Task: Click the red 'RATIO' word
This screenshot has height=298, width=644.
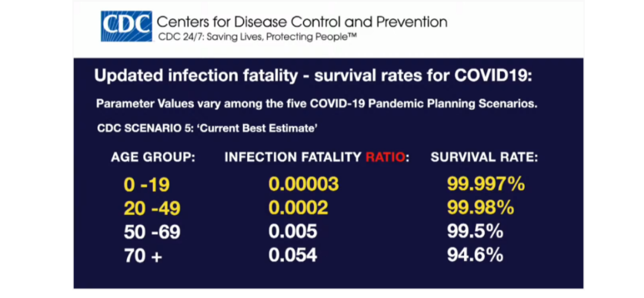Action: (385, 158)
